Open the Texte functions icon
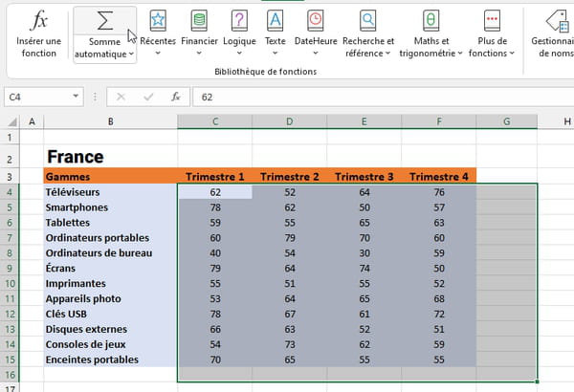 click(x=275, y=20)
